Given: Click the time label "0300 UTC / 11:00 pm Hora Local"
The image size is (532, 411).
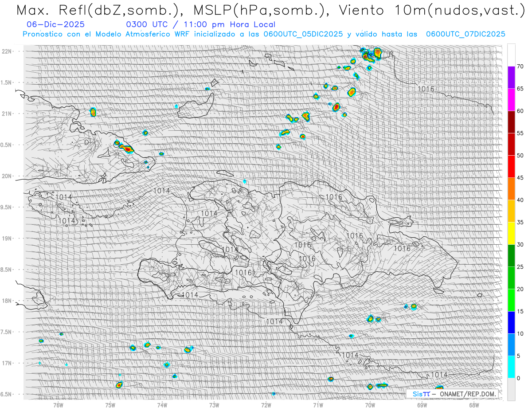Looking at the screenshot, I should point(200,25).
